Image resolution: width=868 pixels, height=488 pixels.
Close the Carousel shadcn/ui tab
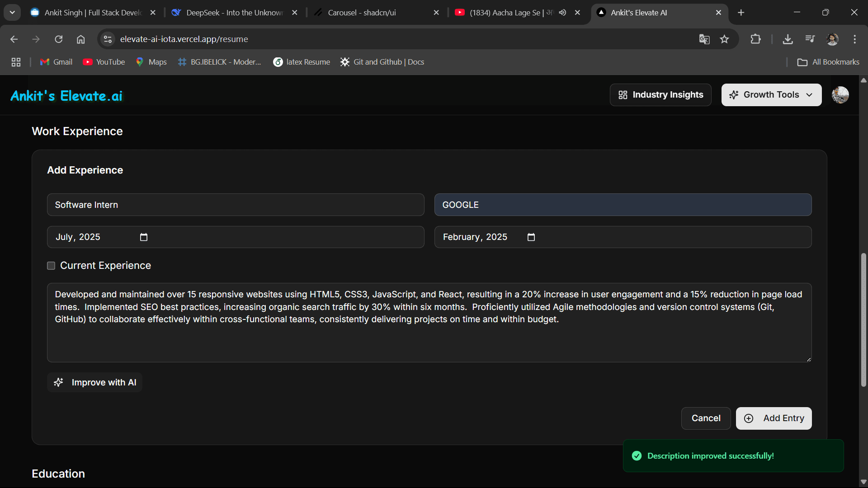[436, 13]
